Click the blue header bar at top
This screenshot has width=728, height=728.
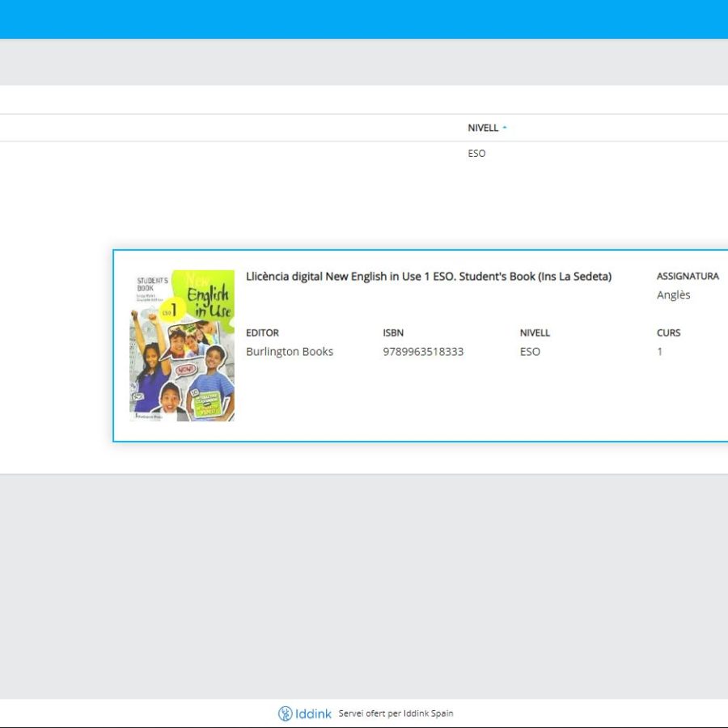pos(364,16)
